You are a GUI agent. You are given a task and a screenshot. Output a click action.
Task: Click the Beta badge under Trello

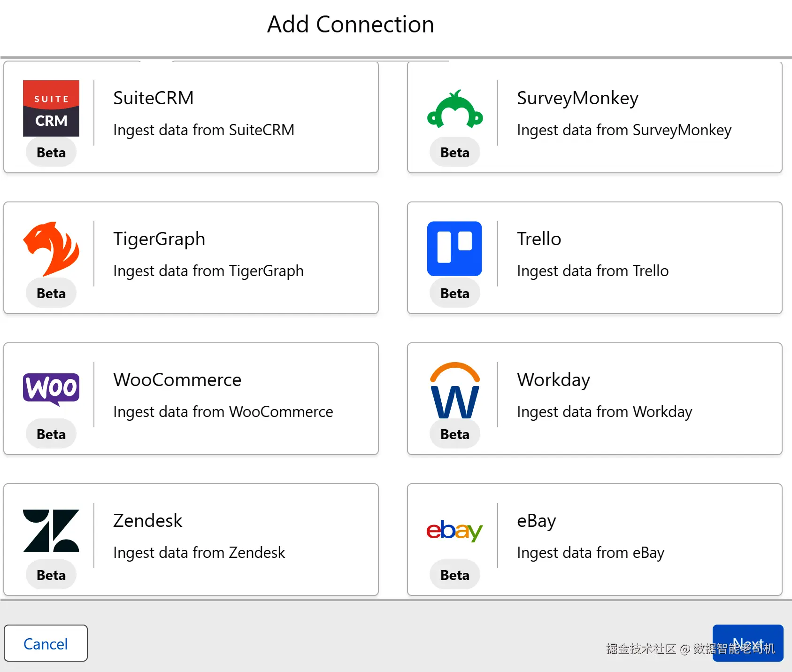[455, 293]
